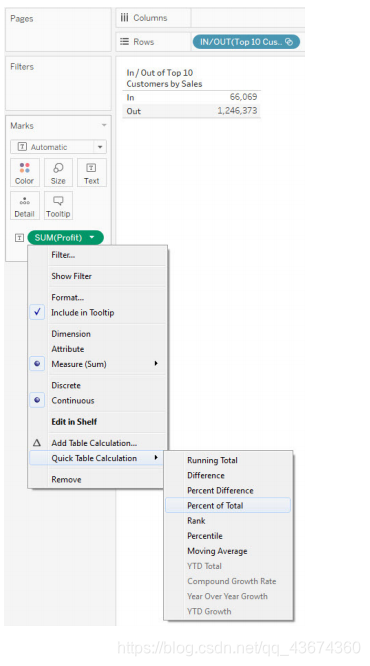This screenshot has width=370, height=666.
Task: Toggle Include in Tooltip option
Action: [x=97, y=312]
